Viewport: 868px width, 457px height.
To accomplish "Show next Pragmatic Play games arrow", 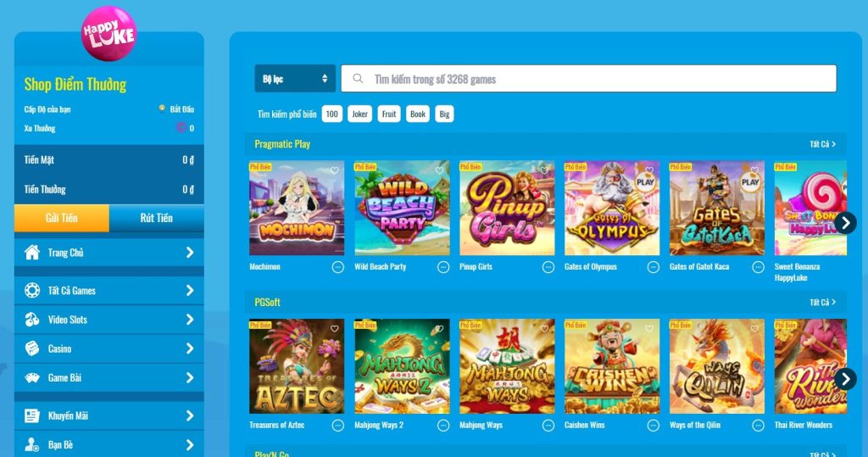I will [x=845, y=223].
